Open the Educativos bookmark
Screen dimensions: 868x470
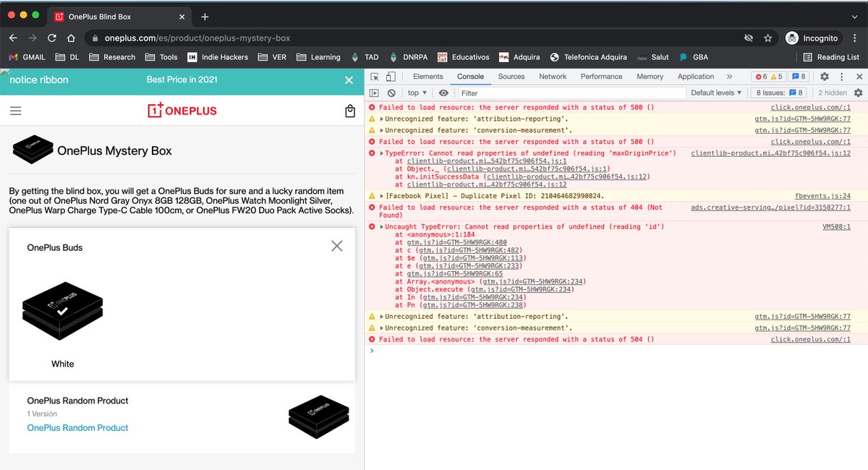coord(461,57)
